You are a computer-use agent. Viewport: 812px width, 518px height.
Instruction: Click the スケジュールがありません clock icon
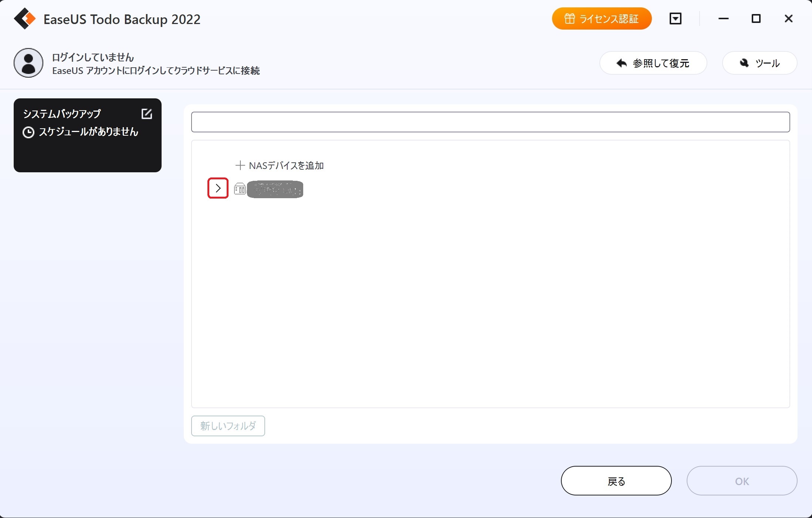coord(28,132)
